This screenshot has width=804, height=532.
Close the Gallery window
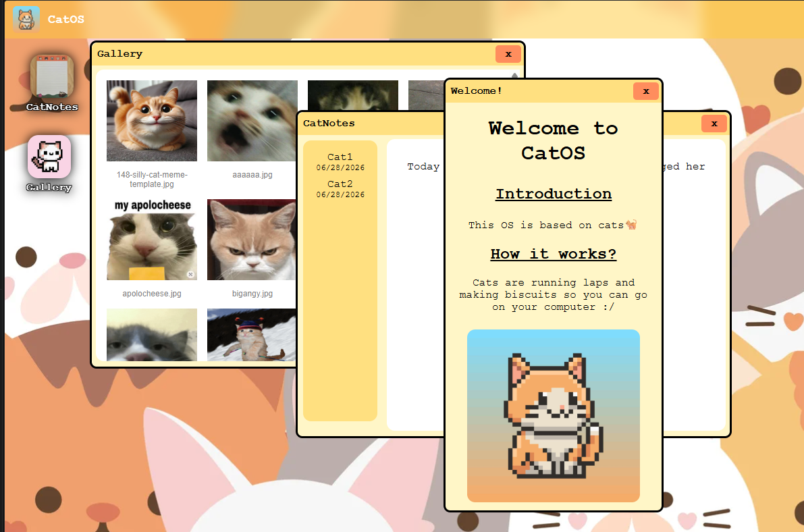(508, 54)
